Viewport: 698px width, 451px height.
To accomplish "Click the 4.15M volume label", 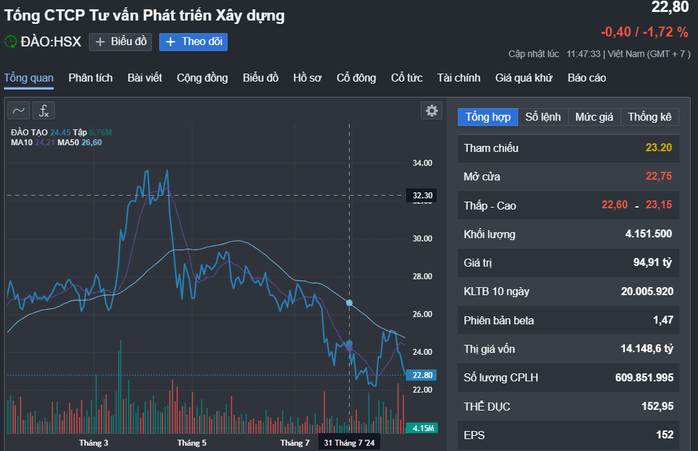I will click(x=422, y=428).
